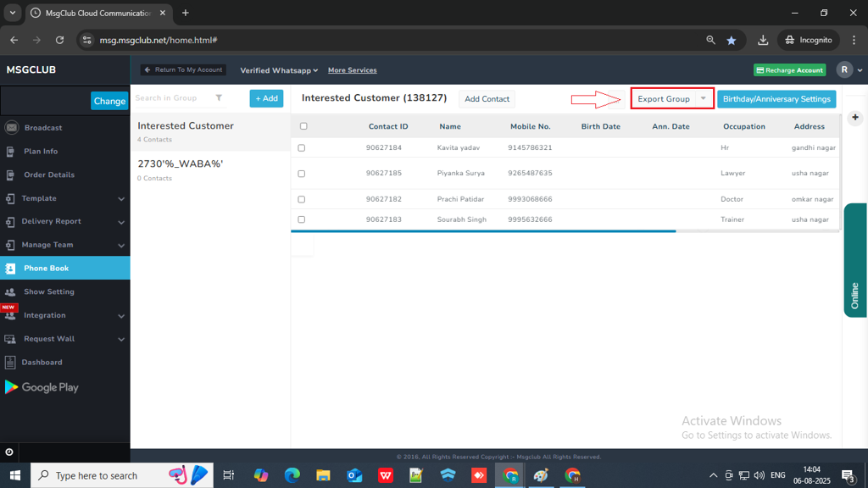Check the Sourabh Singh row checkbox

pyautogui.click(x=301, y=219)
